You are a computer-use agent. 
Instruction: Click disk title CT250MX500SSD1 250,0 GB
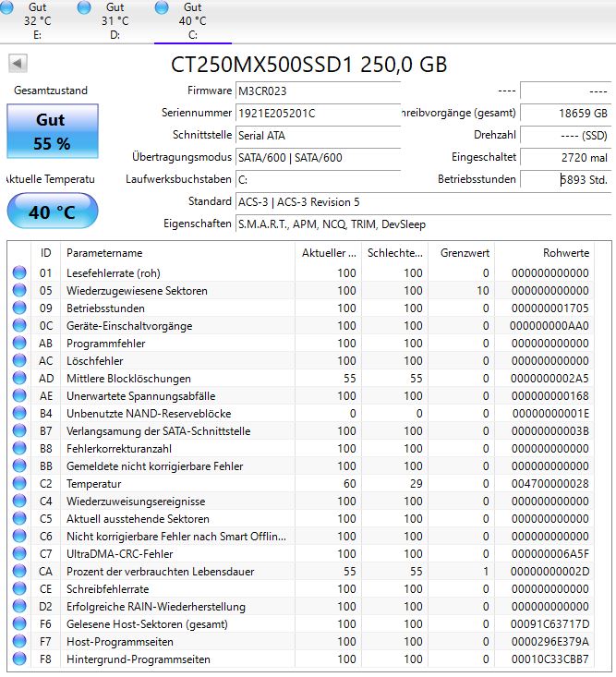(308, 65)
